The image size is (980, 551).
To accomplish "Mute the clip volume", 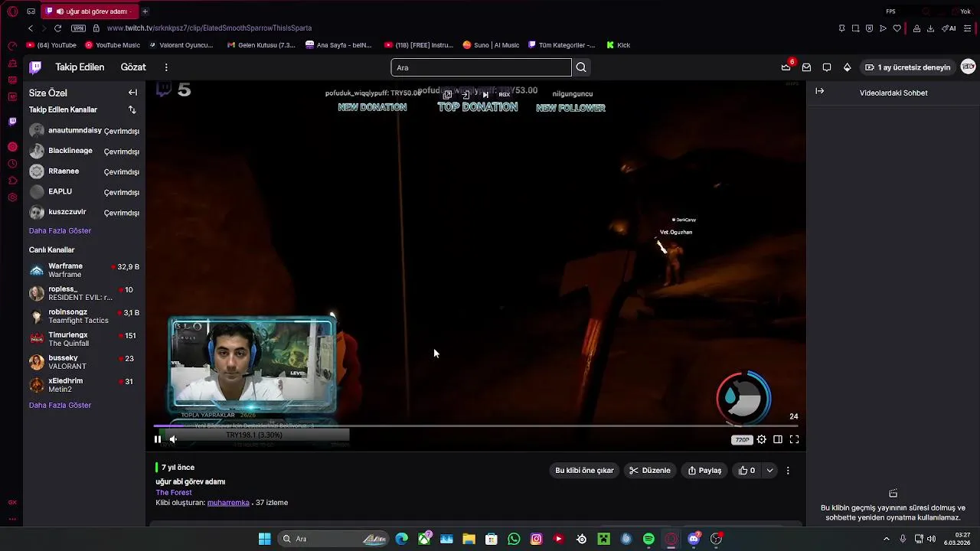I will 173,439.
